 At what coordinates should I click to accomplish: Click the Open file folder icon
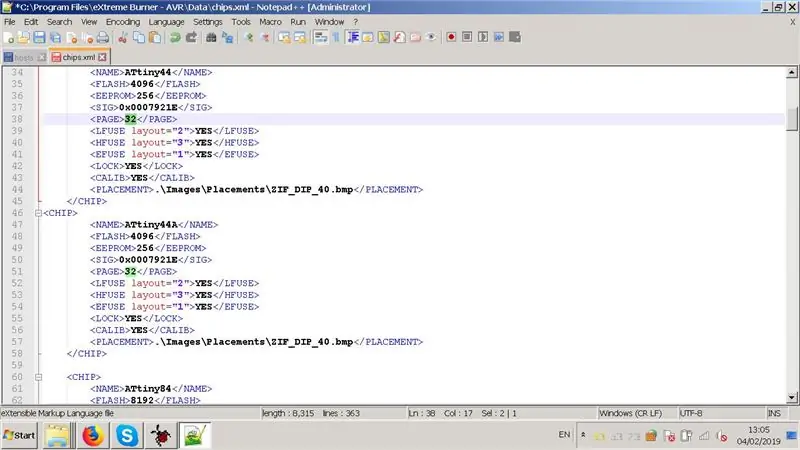coord(23,37)
